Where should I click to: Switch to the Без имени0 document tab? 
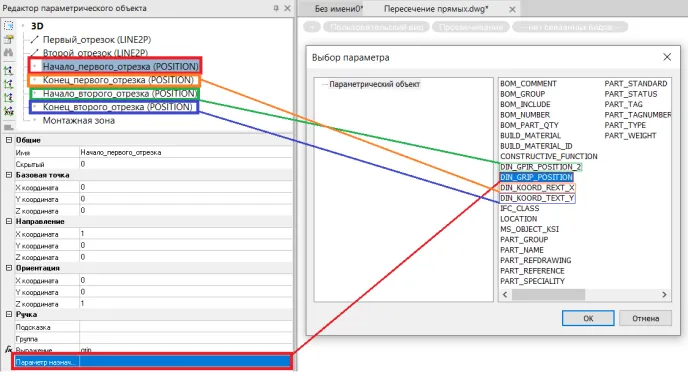[x=338, y=9]
